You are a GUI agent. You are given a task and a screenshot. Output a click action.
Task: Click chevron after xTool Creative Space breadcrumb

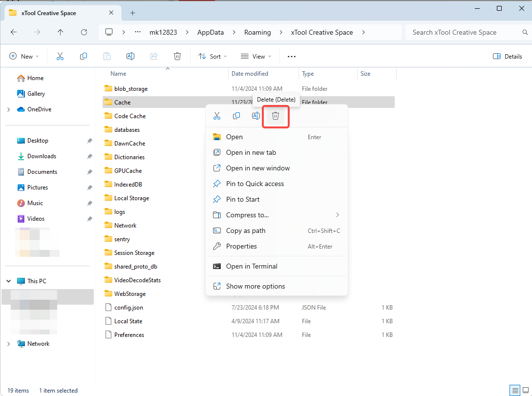363,32
